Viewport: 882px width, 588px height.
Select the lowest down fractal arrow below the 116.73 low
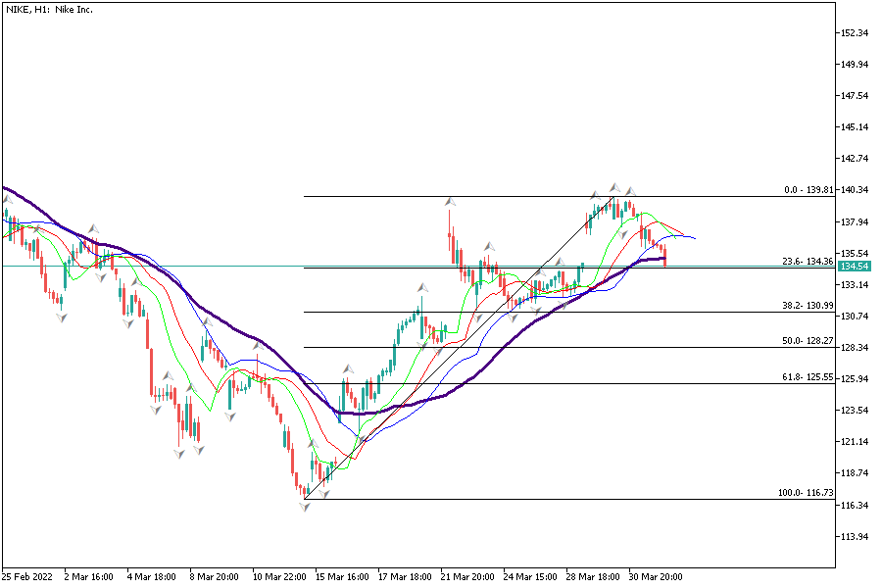[x=306, y=507]
